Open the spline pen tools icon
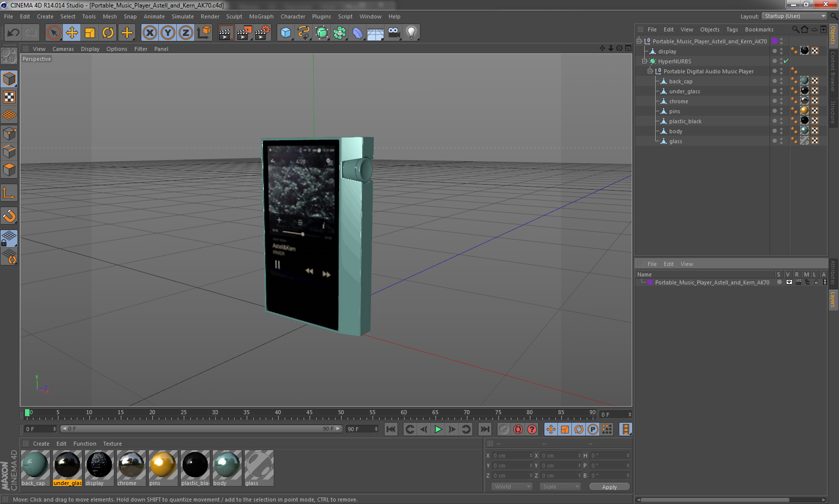 coord(304,33)
